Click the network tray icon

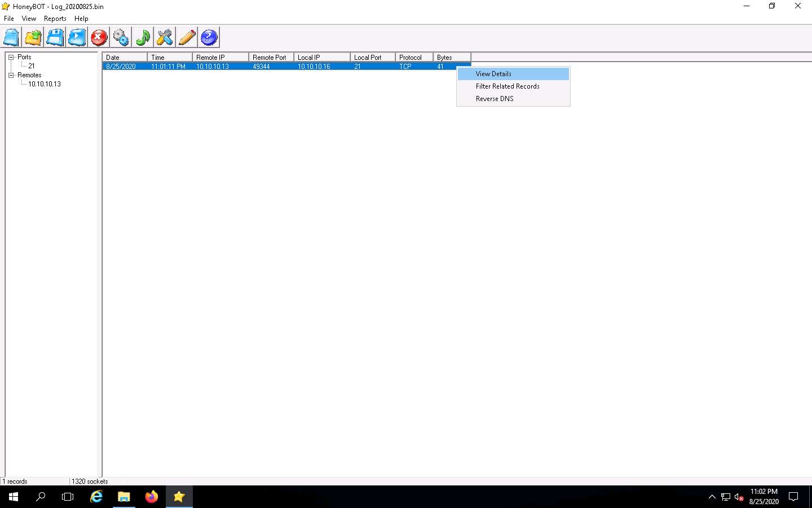pos(726,497)
